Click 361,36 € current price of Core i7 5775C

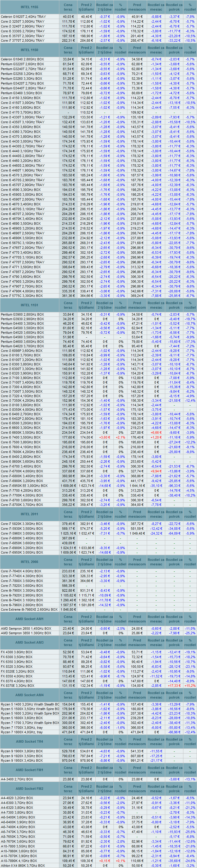coord(69,296)
